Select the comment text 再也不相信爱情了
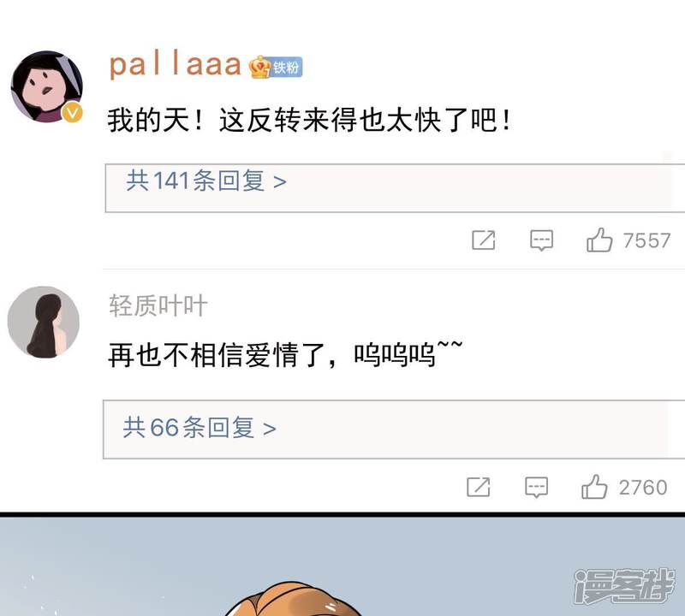685x616 pixels. click(216, 354)
